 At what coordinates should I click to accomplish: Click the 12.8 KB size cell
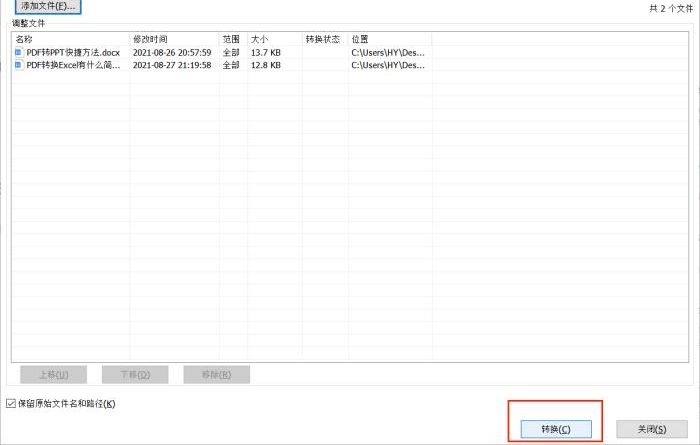point(265,65)
